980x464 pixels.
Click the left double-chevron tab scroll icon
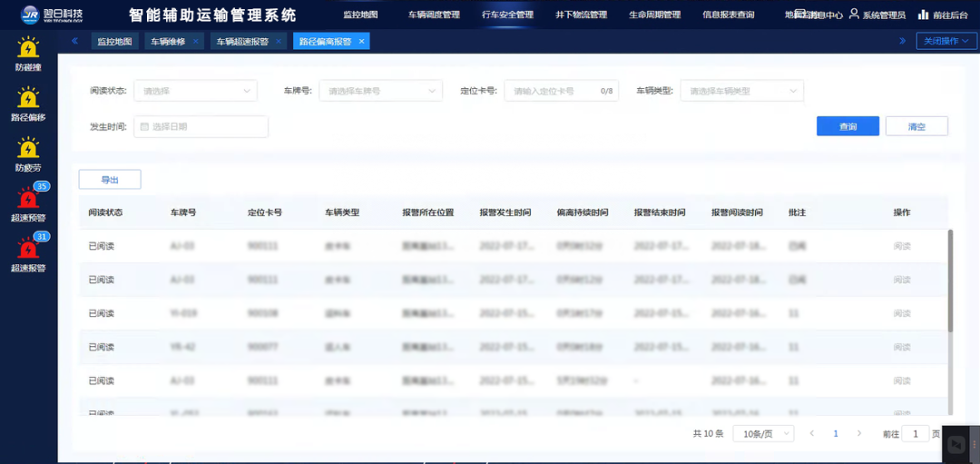tap(75, 41)
